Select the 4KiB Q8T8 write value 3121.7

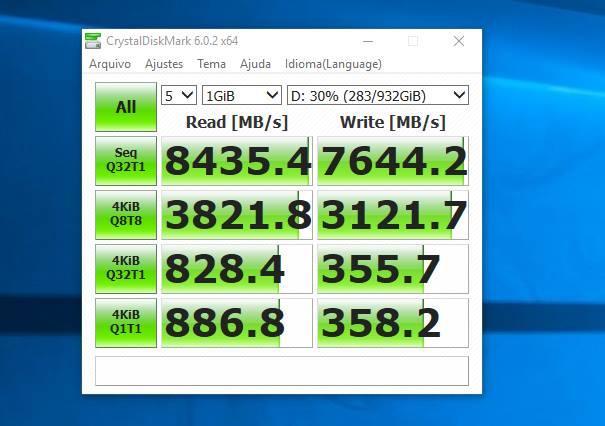393,215
